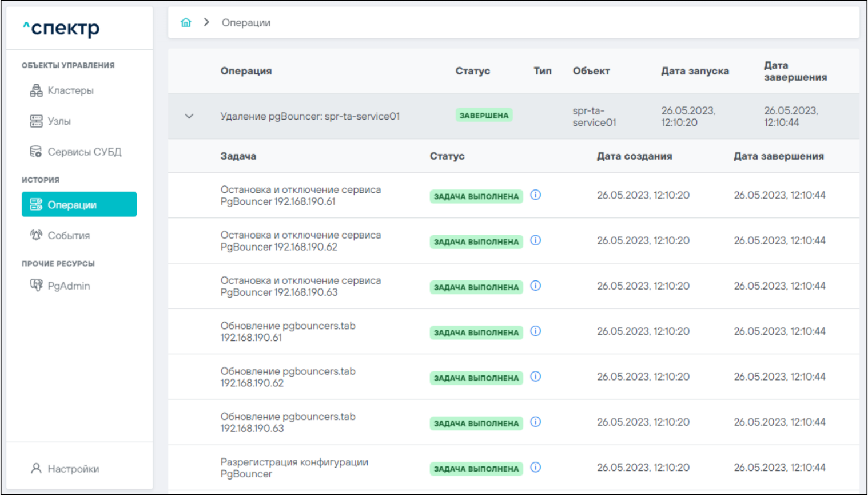Click the ЗАВЕРШЕНА status badge
This screenshot has width=868, height=495.
click(x=484, y=116)
